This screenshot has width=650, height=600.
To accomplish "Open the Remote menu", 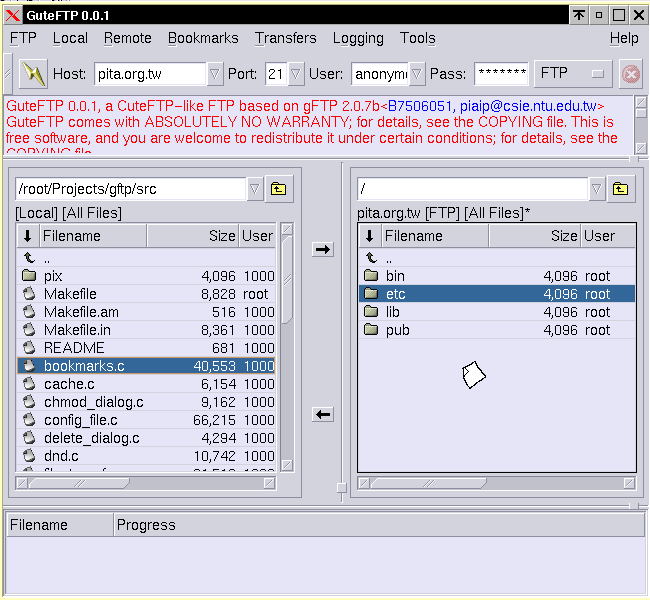I will [x=128, y=38].
